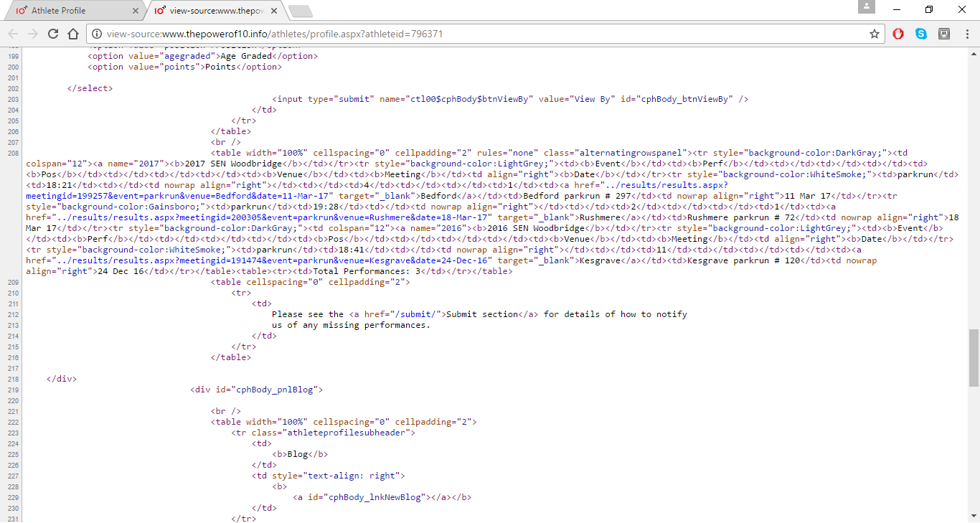This screenshot has height=523, width=980.
Task: Click the vertical scrollbar thumb
Action: [x=974, y=357]
